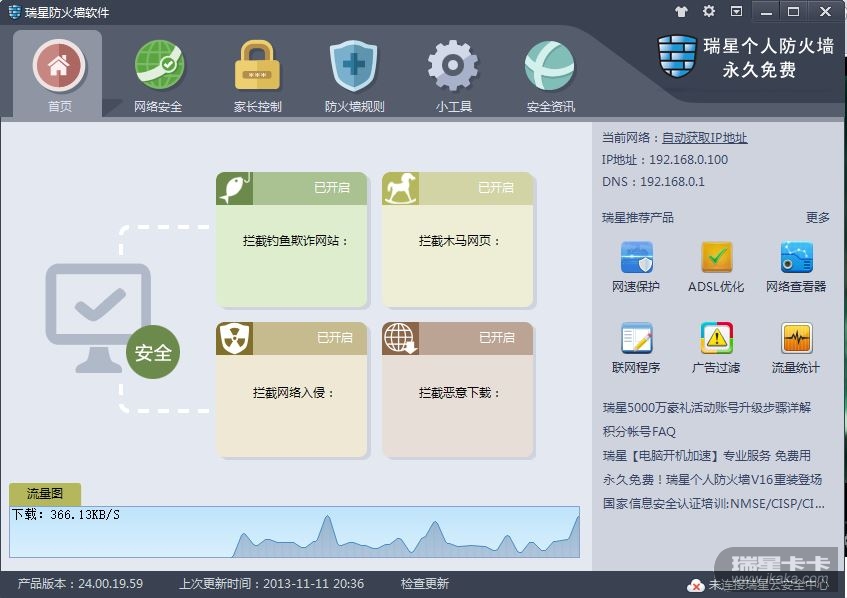Click the 自动获取IP地址 link
847x598 pixels.
pyautogui.click(x=704, y=138)
